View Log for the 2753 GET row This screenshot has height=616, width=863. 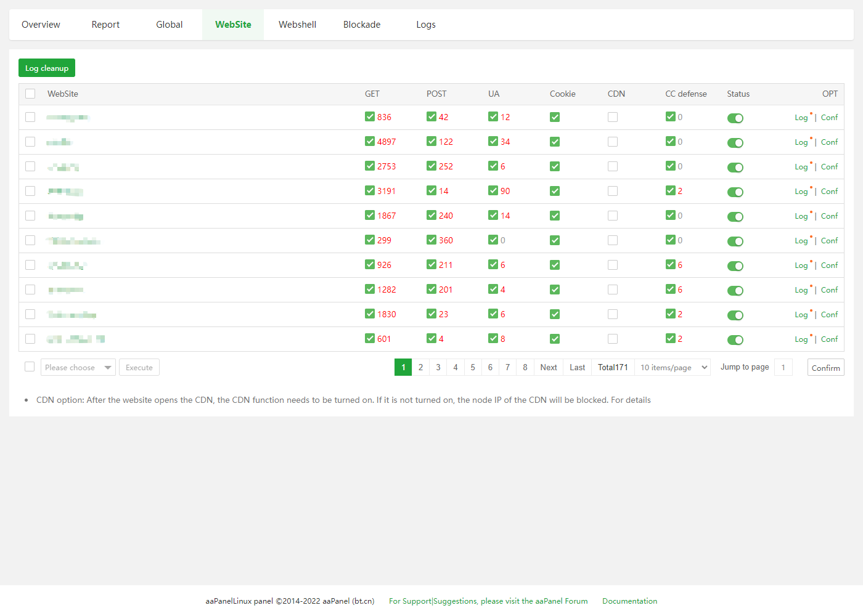point(801,167)
